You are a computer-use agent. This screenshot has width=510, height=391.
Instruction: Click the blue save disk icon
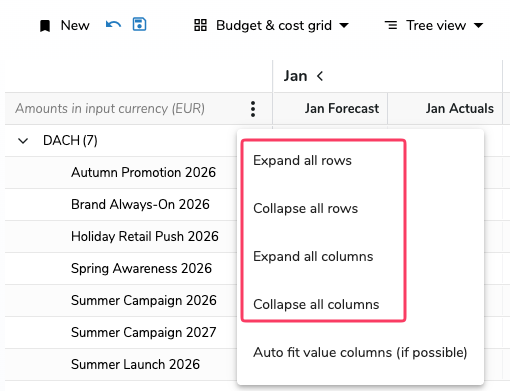pos(139,24)
